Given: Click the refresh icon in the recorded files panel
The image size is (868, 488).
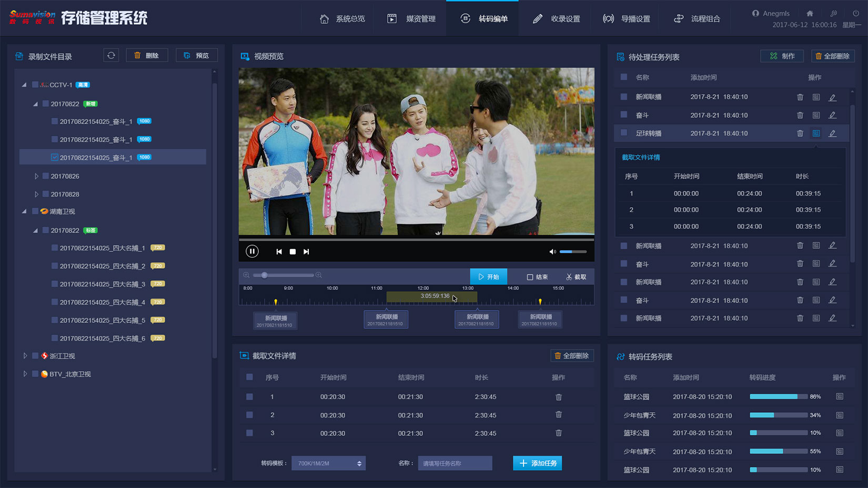Looking at the screenshot, I should (x=111, y=55).
